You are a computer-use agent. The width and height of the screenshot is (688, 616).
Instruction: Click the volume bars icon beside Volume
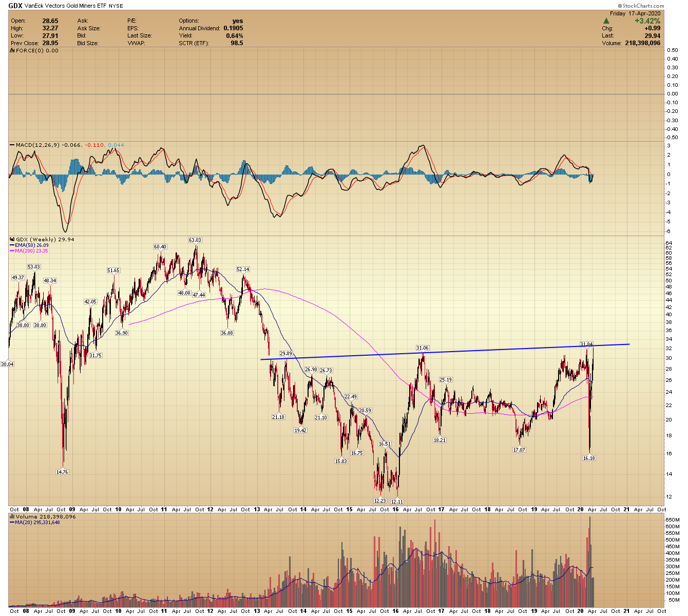pyautogui.click(x=12, y=516)
